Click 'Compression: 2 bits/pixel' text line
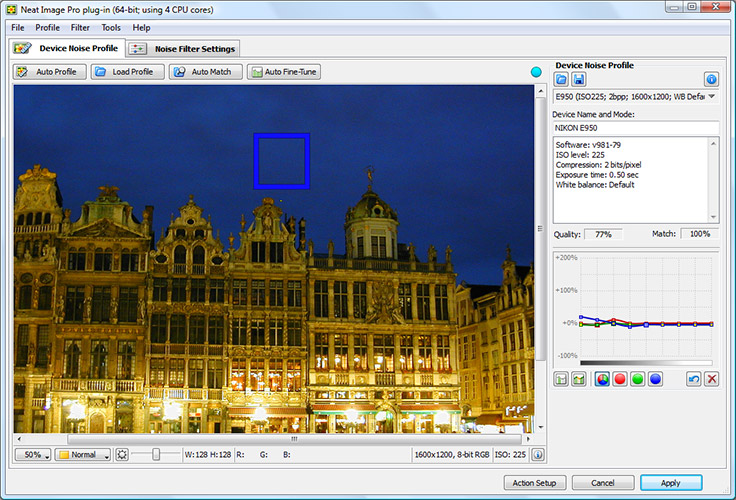736x500 pixels. tap(598, 165)
